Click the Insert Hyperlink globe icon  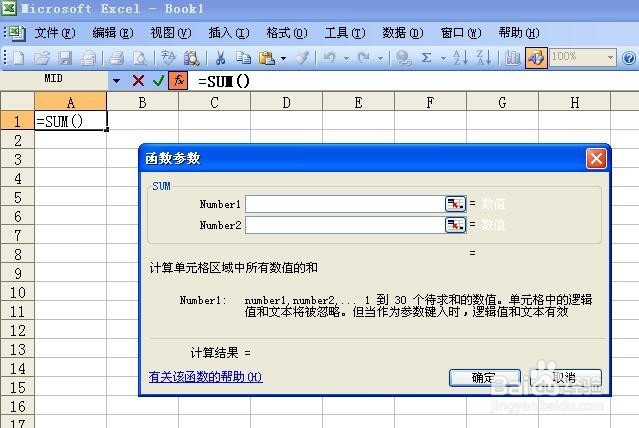pos(403,58)
